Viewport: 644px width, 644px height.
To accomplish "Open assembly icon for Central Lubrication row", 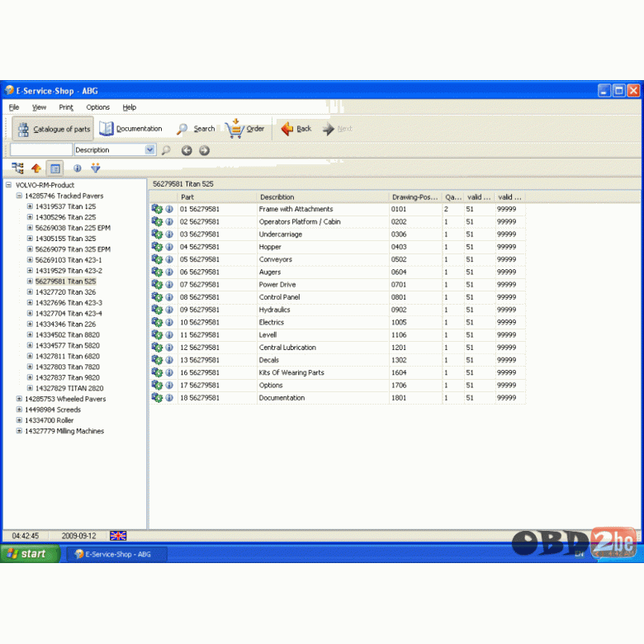I will (157, 347).
